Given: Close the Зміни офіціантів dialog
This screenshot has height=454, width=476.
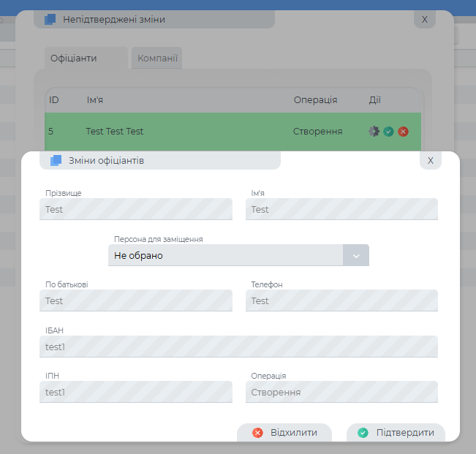Looking at the screenshot, I should [x=431, y=160].
